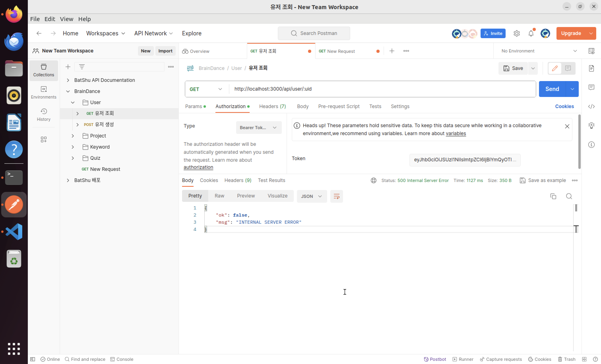Open the History sidebar panel
Screen dimensions: 601x364
click(44, 115)
